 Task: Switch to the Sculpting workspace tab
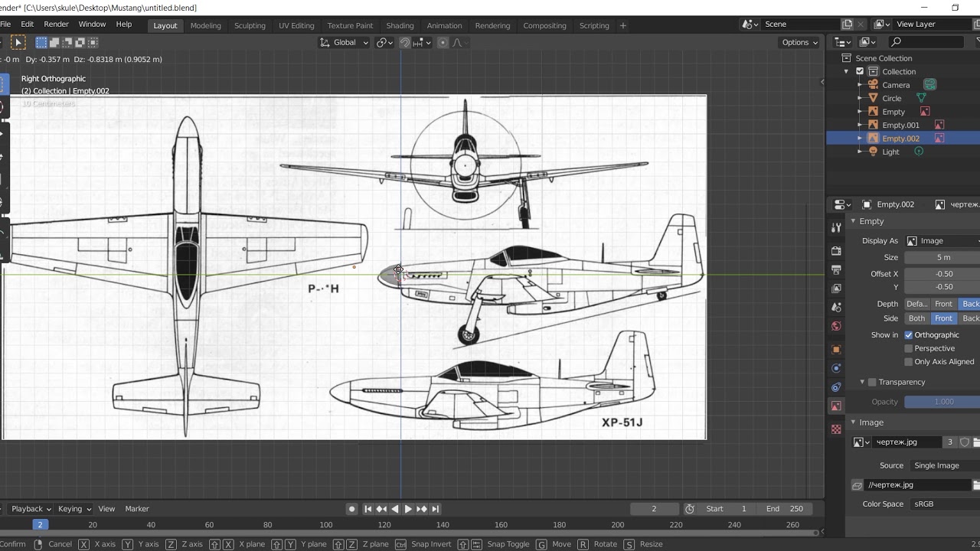pos(250,25)
